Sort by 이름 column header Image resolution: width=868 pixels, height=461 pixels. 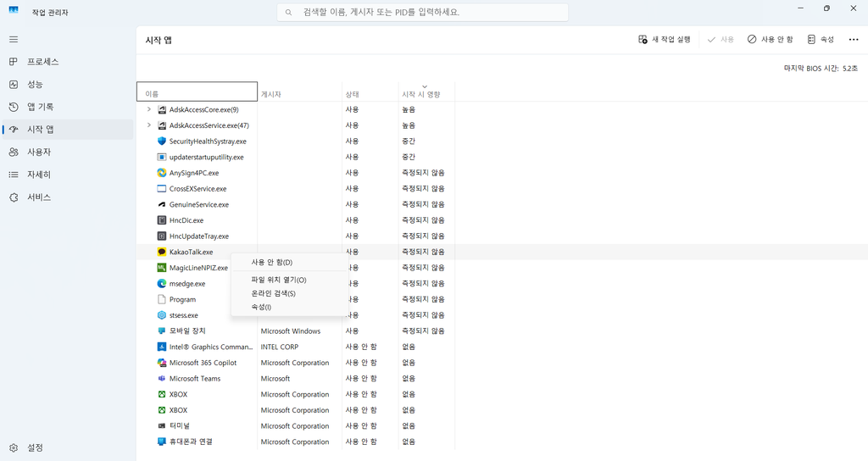(197, 92)
